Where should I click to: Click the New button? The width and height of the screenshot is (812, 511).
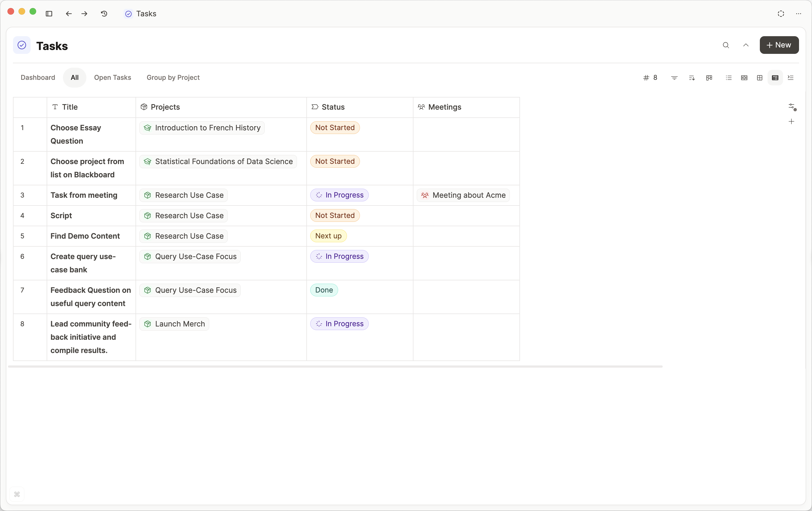[x=779, y=45]
